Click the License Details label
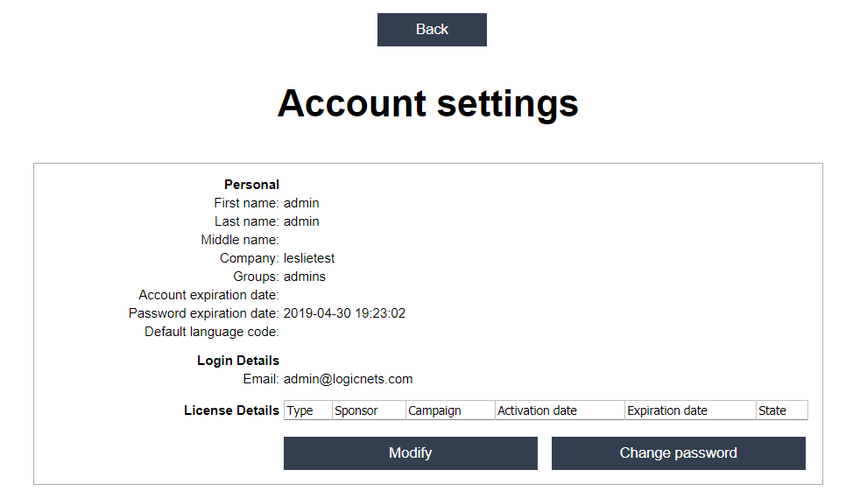 pos(231,410)
